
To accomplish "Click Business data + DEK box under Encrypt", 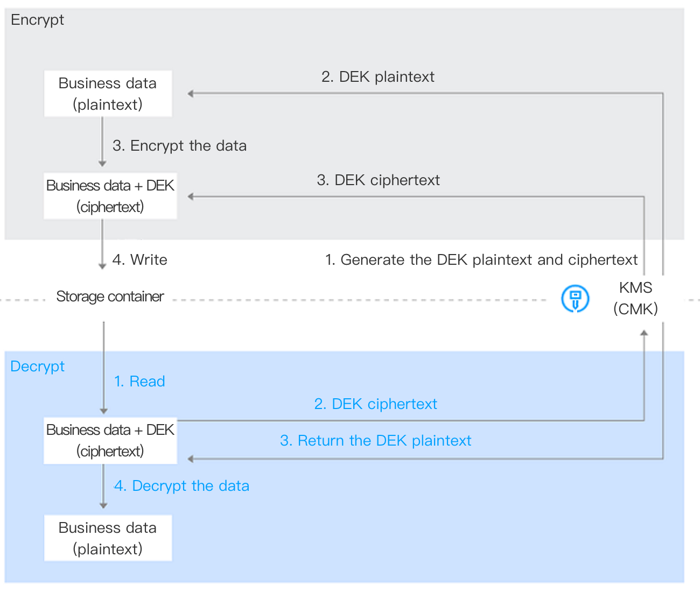I will pyautogui.click(x=110, y=196).
